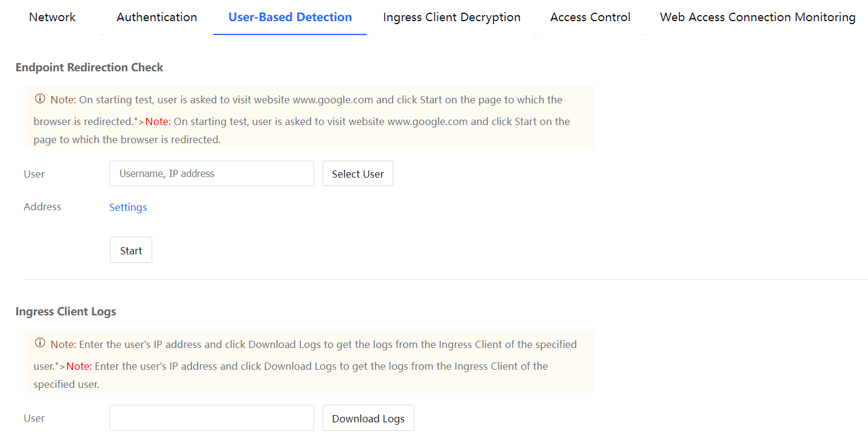Open the Authentication tab
This screenshot has height=435, width=868.
coord(156,17)
